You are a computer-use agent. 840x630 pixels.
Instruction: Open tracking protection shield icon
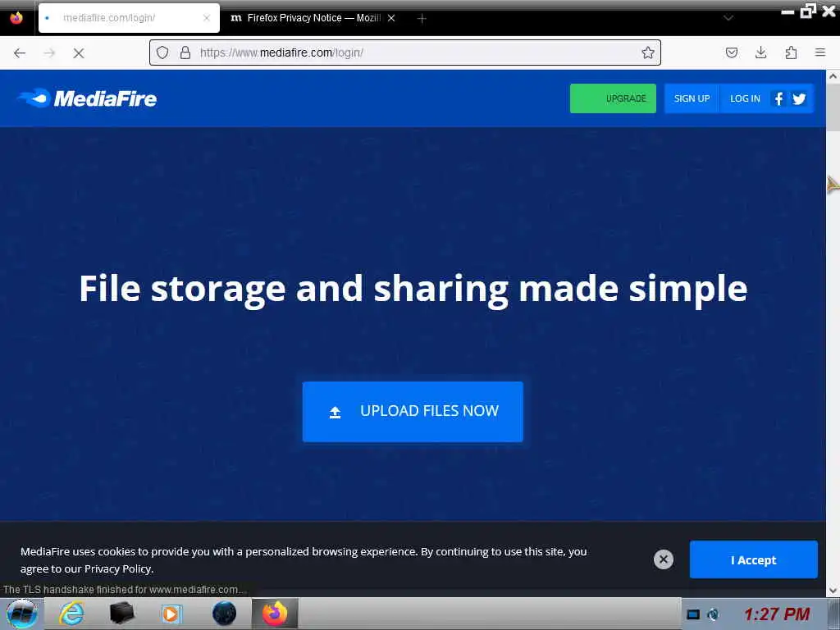click(x=162, y=52)
